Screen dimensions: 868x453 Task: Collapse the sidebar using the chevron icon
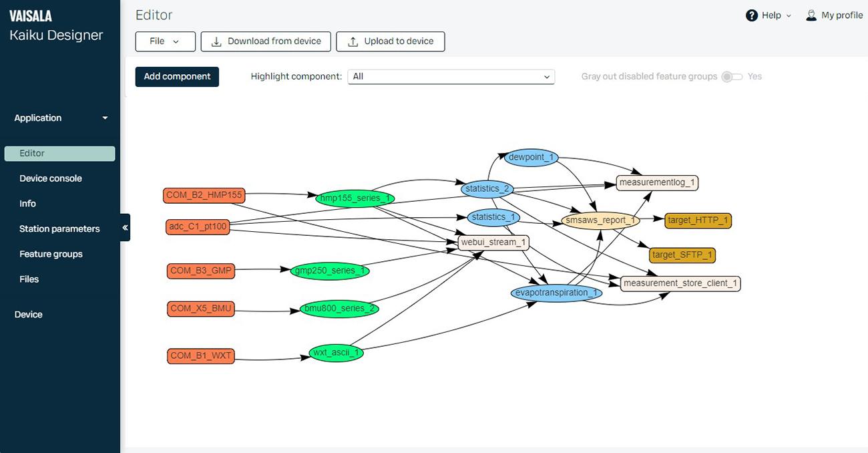(125, 227)
